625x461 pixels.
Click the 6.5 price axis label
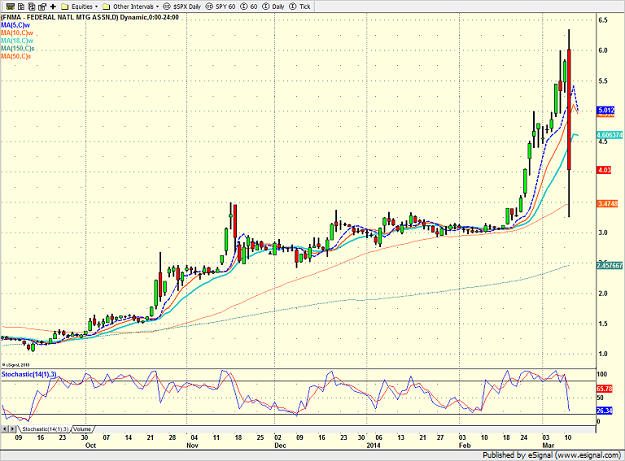pyautogui.click(x=603, y=20)
